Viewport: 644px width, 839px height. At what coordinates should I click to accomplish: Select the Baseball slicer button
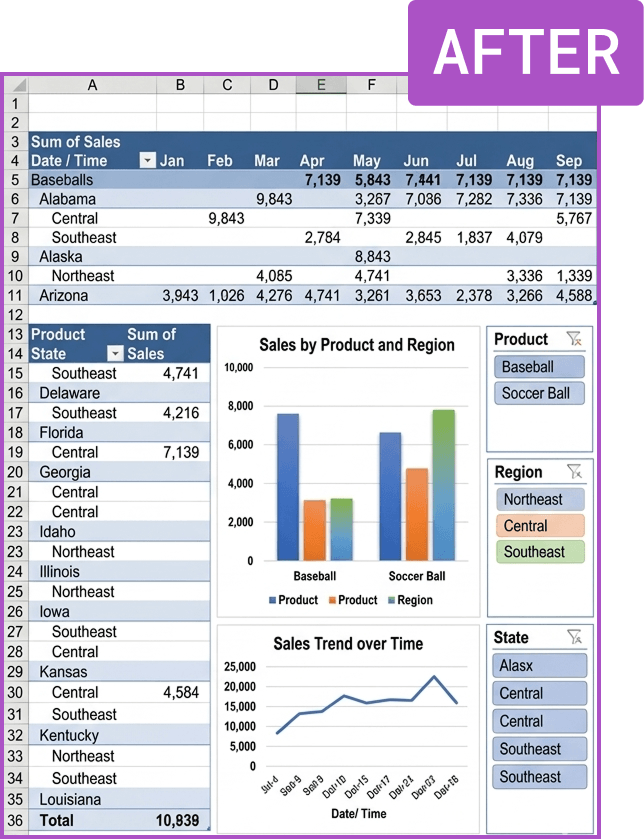click(x=539, y=367)
